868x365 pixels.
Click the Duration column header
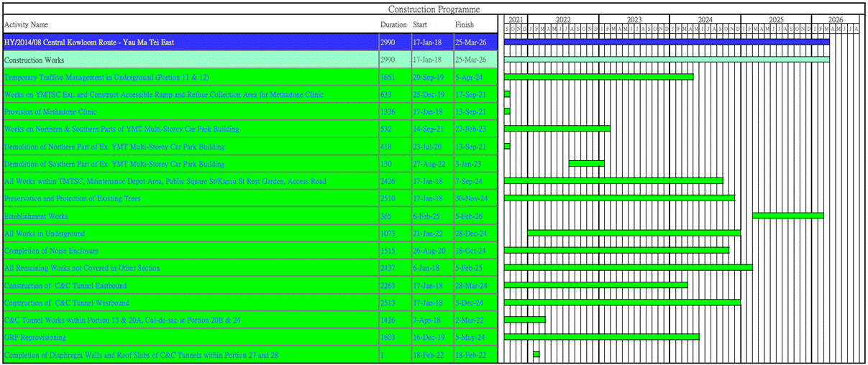point(393,24)
